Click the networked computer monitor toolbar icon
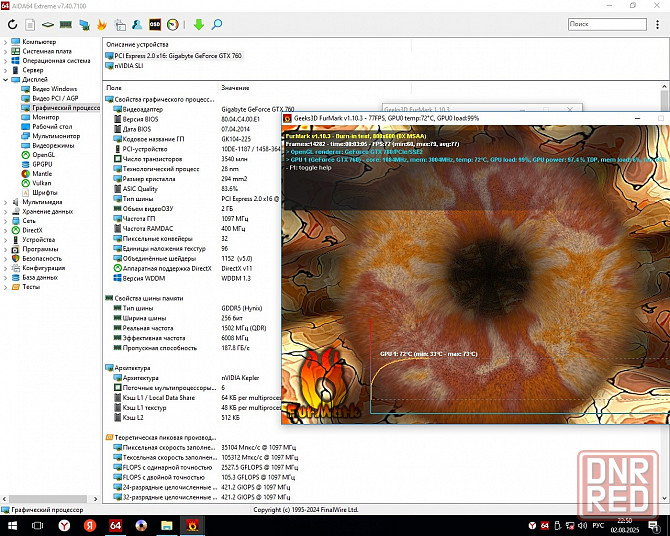 [84, 25]
